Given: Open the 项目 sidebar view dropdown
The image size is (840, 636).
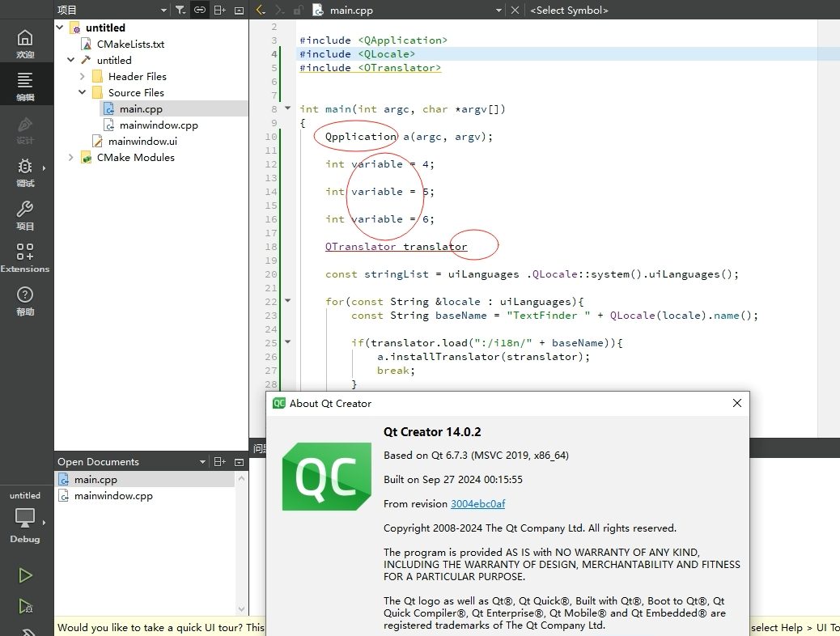Looking at the screenshot, I should (x=164, y=11).
